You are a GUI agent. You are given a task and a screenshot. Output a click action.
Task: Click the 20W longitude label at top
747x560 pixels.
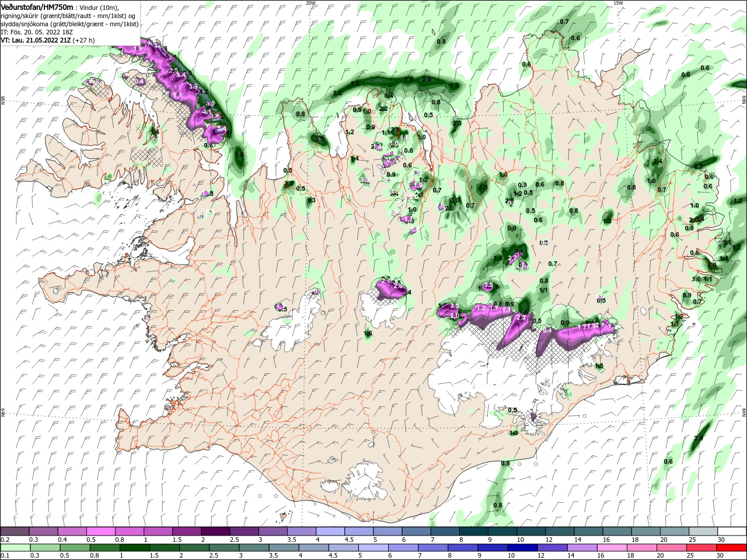tap(310, 3)
